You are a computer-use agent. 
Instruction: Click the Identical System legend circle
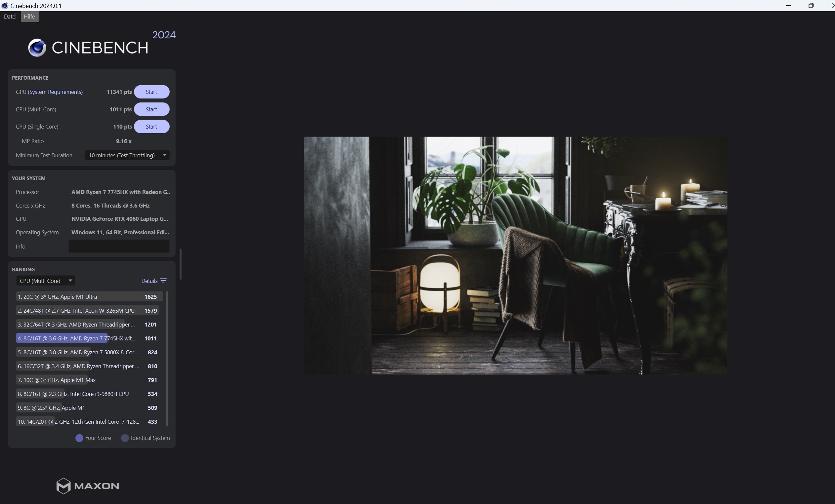(x=125, y=438)
